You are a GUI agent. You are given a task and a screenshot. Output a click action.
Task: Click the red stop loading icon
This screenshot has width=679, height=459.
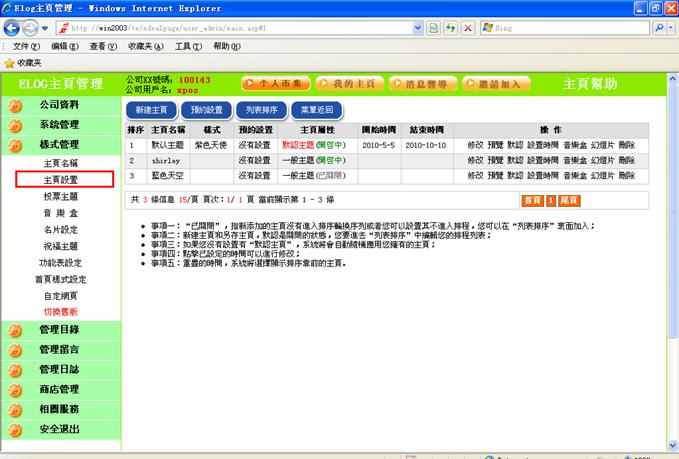click(467, 28)
